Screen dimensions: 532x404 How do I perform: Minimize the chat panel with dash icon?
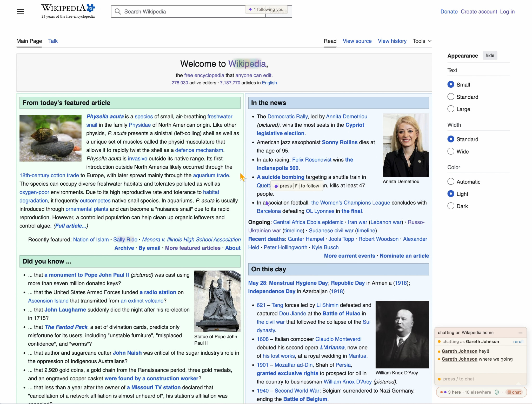tap(520, 333)
